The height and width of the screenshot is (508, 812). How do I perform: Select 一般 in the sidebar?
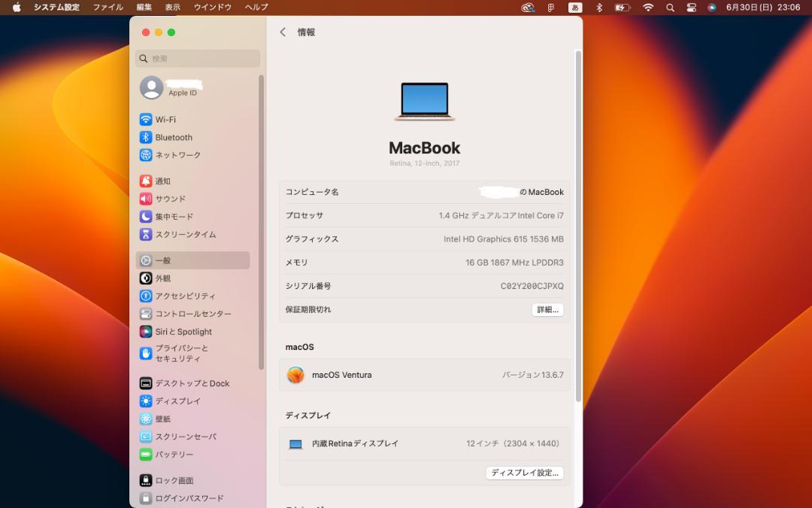192,260
